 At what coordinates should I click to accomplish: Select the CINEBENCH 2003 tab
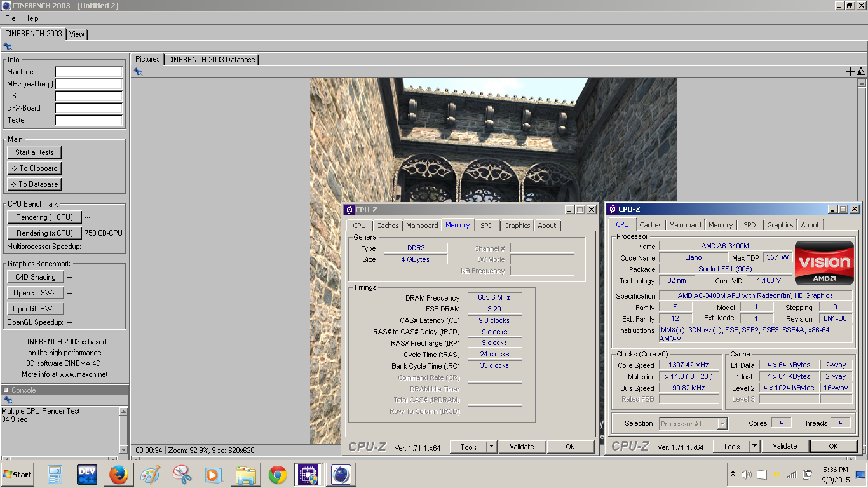[34, 34]
